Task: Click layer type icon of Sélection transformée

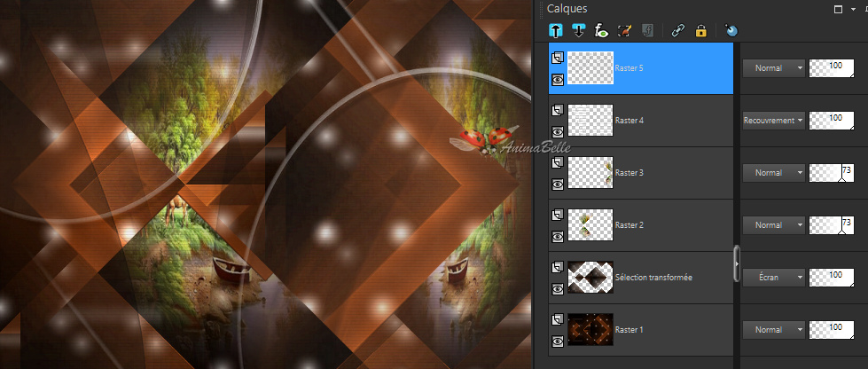Action: click(558, 267)
